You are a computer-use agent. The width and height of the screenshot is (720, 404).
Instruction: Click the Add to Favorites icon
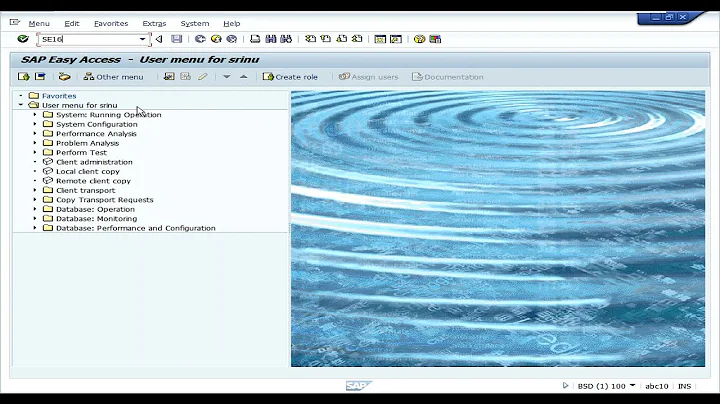pyautogui.click(x=169, y=77)
